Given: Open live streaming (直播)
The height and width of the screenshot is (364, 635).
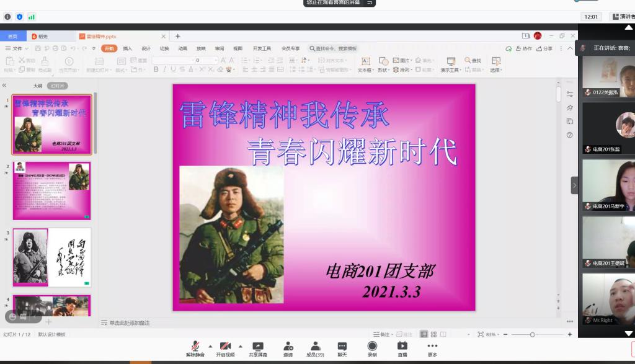Looking at the screenshot, I should tap(402, 349).
